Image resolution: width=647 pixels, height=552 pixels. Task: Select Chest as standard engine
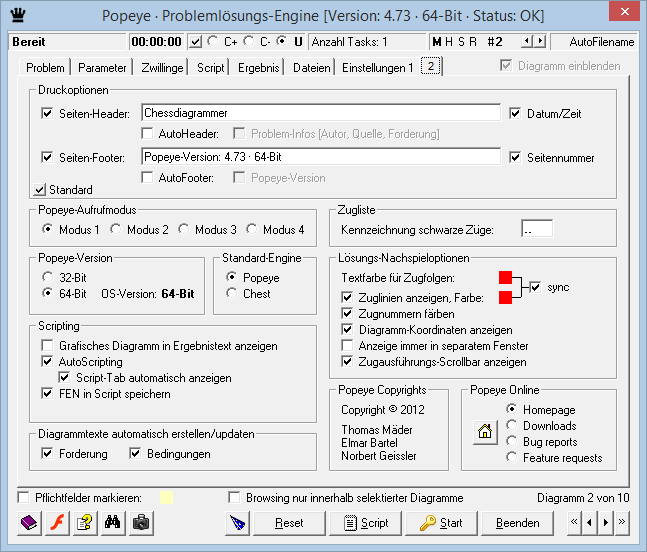(231, 293)
